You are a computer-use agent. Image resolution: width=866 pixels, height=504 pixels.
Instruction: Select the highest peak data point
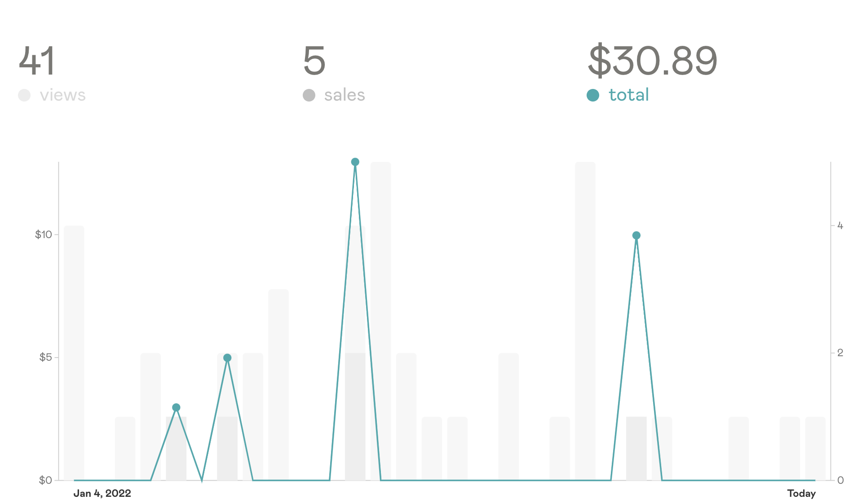point(355,162)
